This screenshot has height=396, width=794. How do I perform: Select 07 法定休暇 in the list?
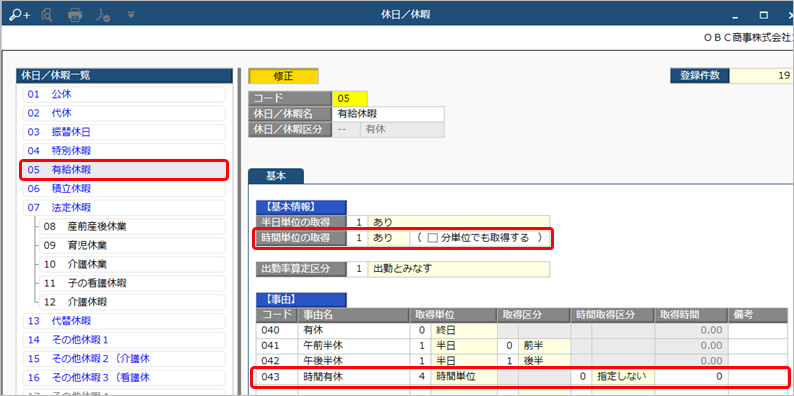(123, 208)
